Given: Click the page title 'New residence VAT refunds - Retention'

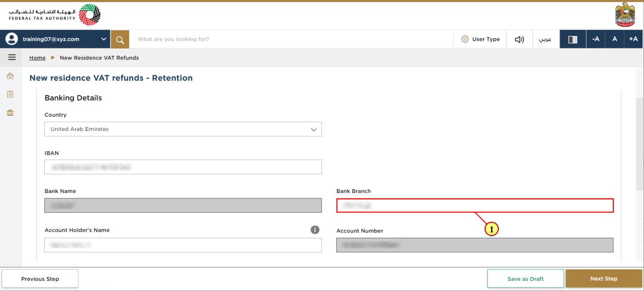Looking at the screenshot, I should click(111, 78).
